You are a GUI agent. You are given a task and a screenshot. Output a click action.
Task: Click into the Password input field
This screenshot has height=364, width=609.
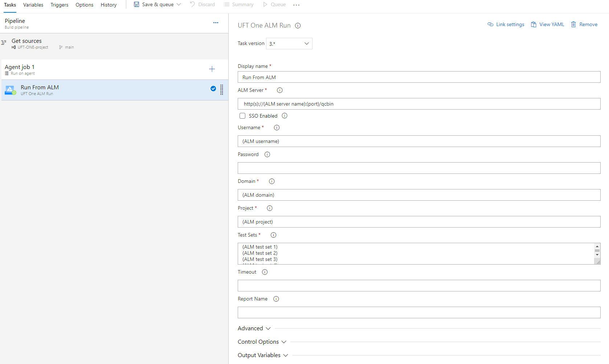click(x=419, y=168)
